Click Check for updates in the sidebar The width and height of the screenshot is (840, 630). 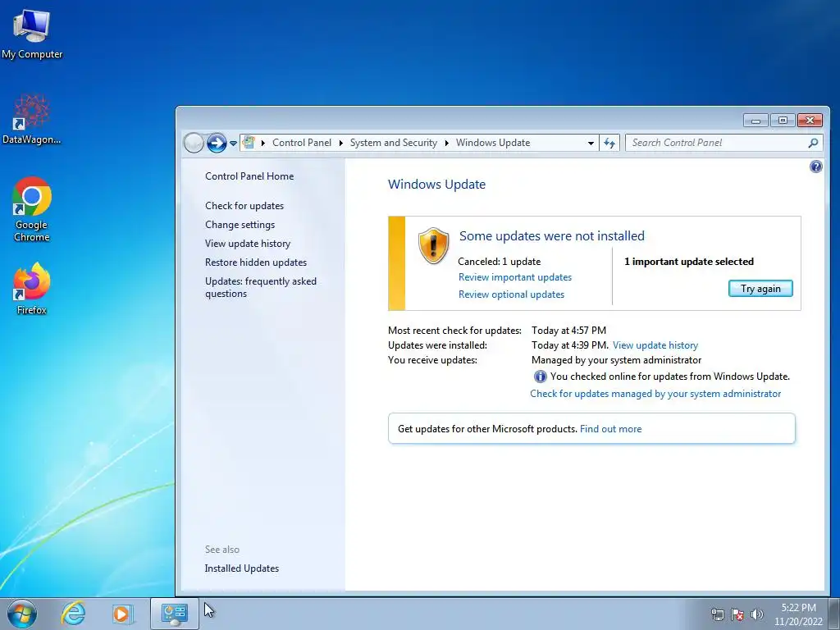(244, 206)
